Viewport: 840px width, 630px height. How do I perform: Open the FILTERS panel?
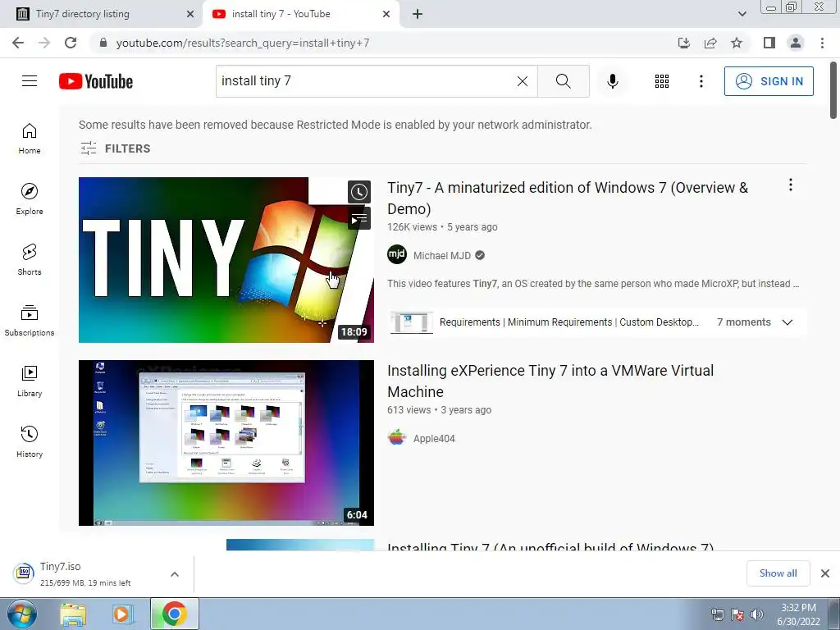pyautogui.click(x=115, y=148)
